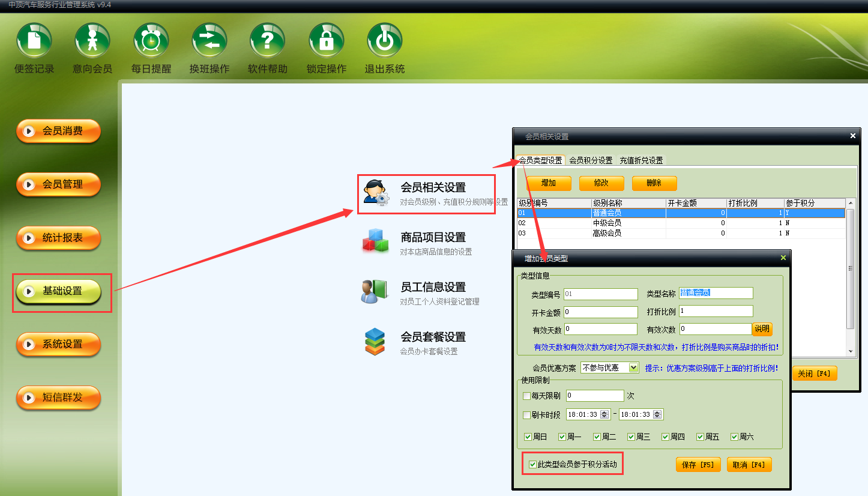Open 商品项目设置 colored cubes icon

click(x=376, y=241)
